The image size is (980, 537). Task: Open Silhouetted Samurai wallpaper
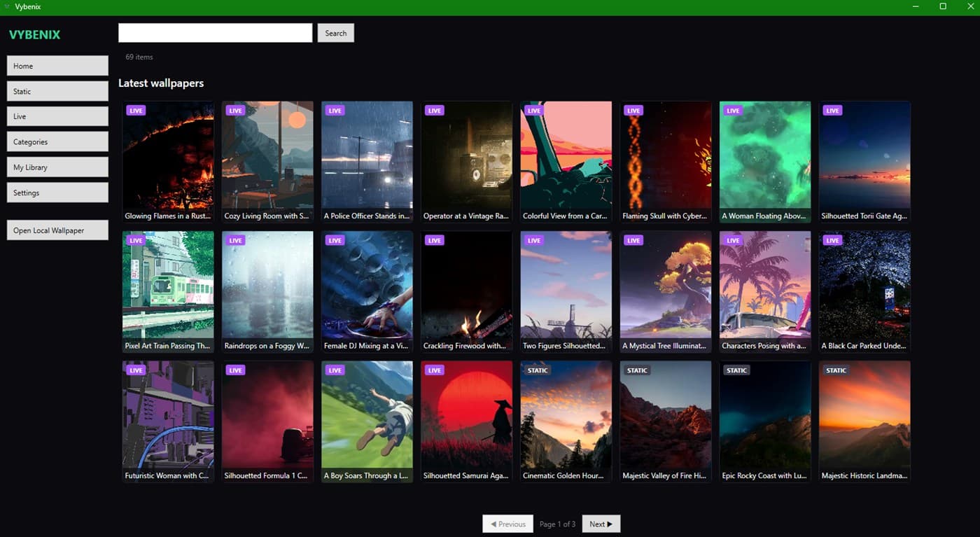click(x=466, y=421)
